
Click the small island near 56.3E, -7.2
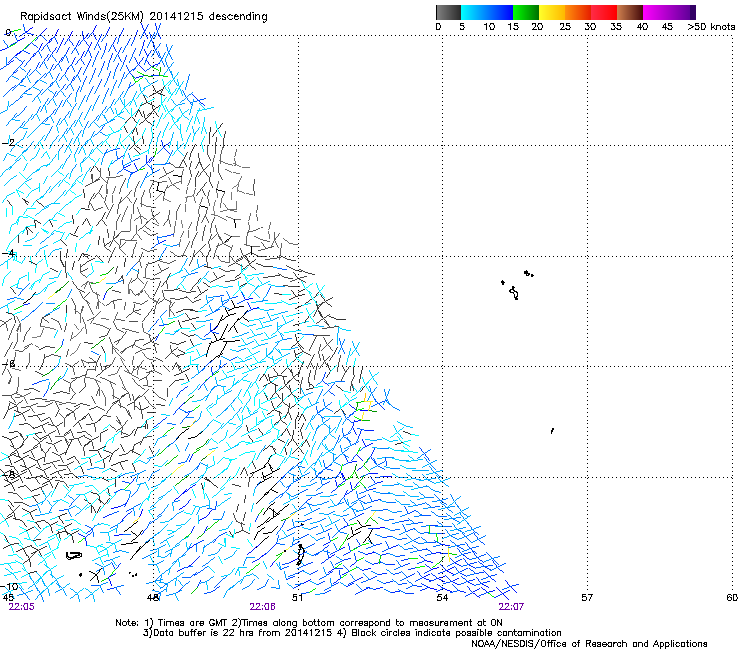click(x=552, y=431)
